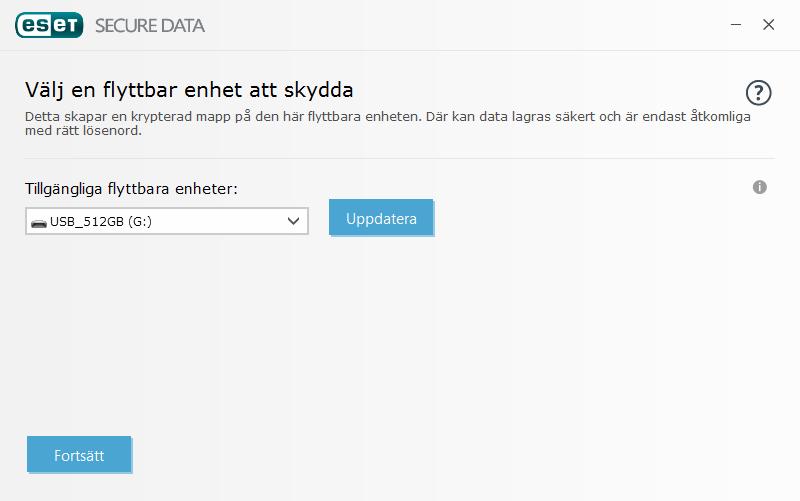Open help via the question mark icon
This screenshot has height=501, width=800.
point(760,93)
